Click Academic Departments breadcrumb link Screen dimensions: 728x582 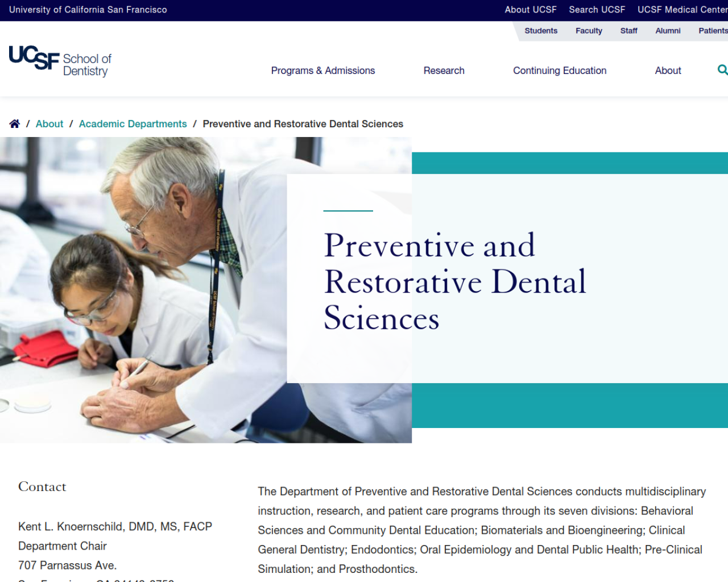click(x=133, y=124)
